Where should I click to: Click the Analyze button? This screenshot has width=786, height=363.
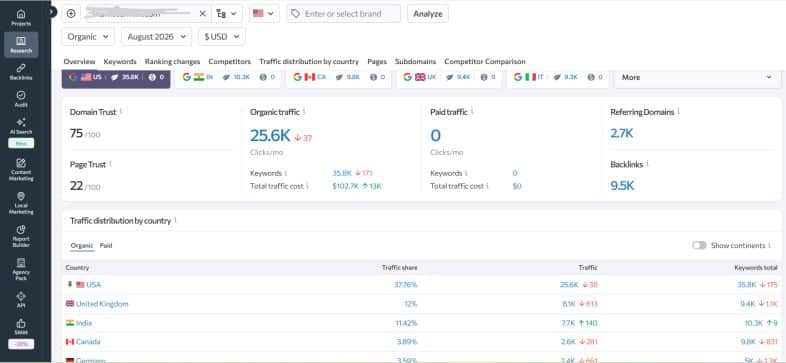pos(428,14)
